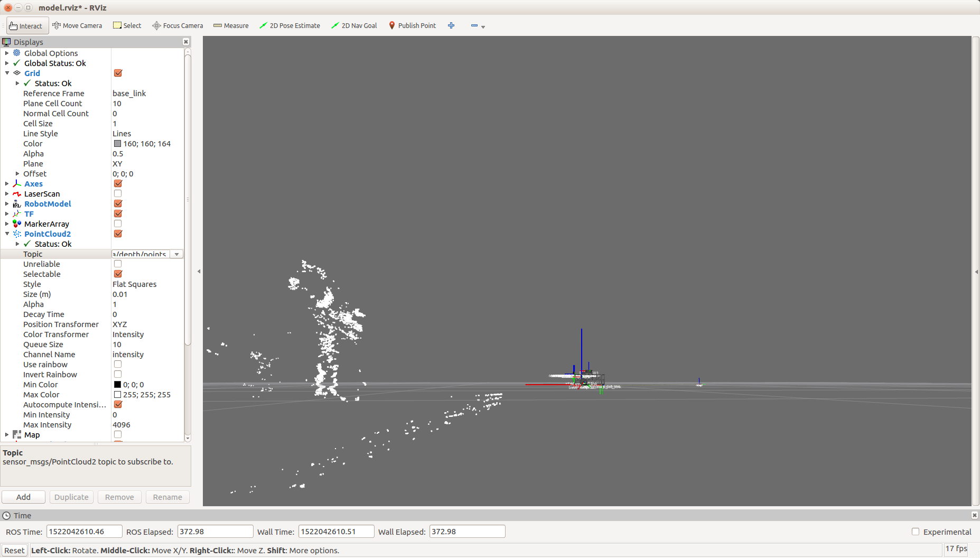This screenshot has height=558, width=980.
Task: Click the ROS Time input field
Action: 84,532
